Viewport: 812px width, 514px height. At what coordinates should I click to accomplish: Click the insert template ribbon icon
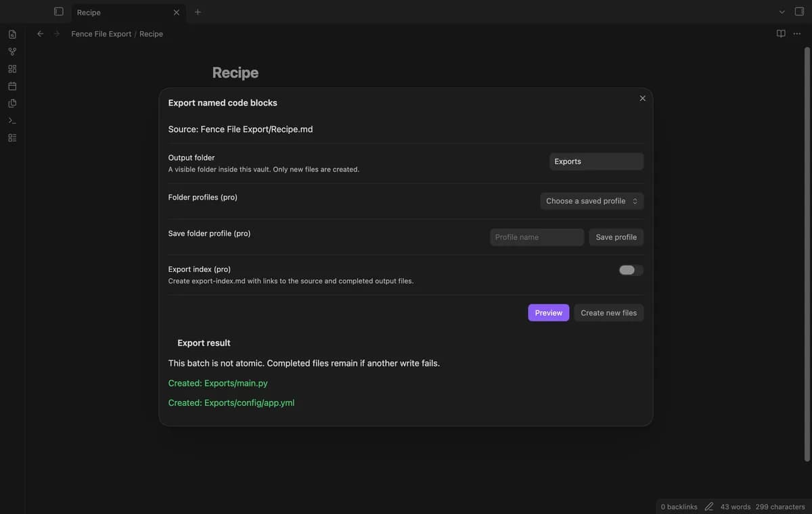(12, 103)
